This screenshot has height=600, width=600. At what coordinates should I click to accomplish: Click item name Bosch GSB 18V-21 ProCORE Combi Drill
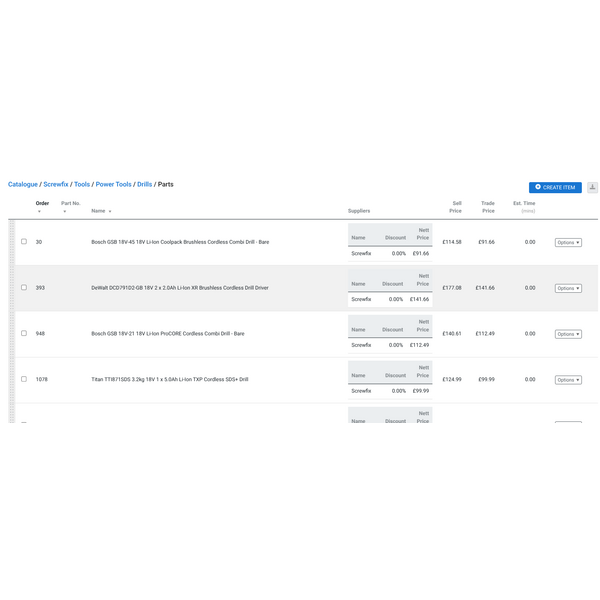168,334
